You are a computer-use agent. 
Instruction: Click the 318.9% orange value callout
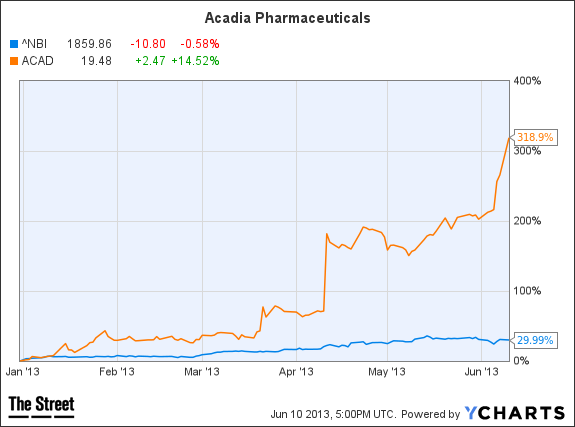(x=535, y=137)
